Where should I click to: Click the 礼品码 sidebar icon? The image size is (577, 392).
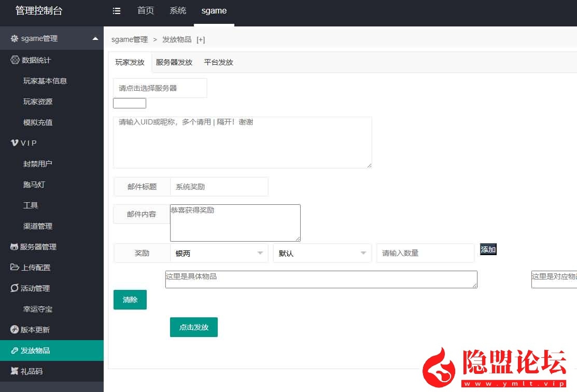point(15,371)
